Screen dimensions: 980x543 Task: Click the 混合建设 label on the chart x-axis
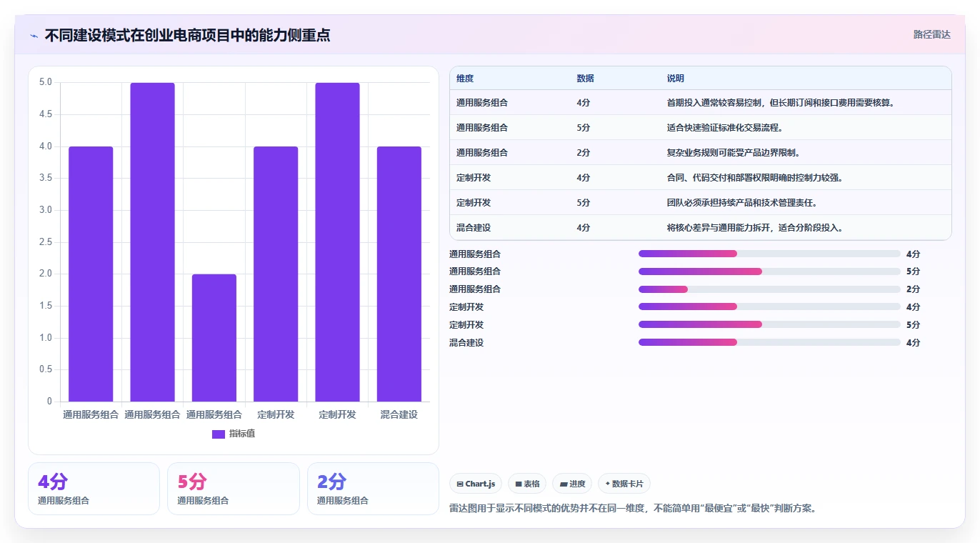pyautogui.click(x=399, y=414)
